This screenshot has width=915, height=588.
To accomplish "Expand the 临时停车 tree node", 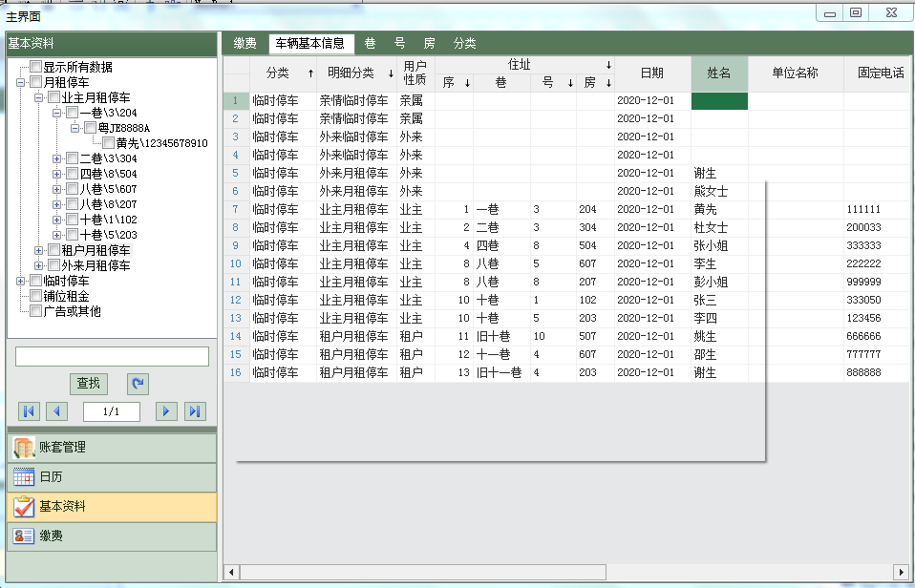I will pyautogui.click(x=20, y=281).
